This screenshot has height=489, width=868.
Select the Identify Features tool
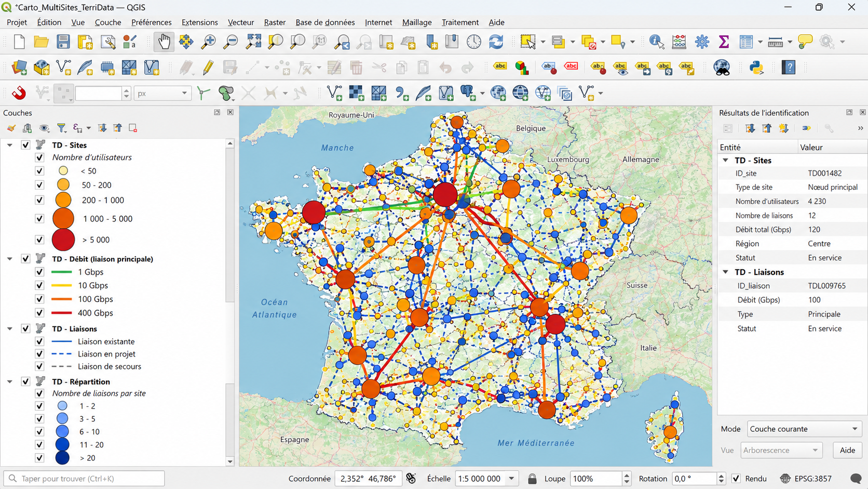tap(656, 42)
